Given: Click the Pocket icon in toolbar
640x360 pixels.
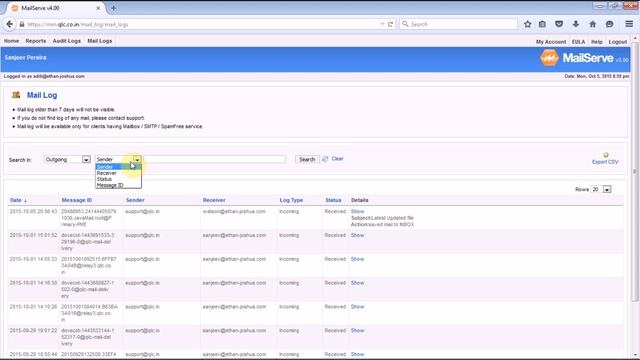Looking at the screenshot, I should (x=559, y=24).
